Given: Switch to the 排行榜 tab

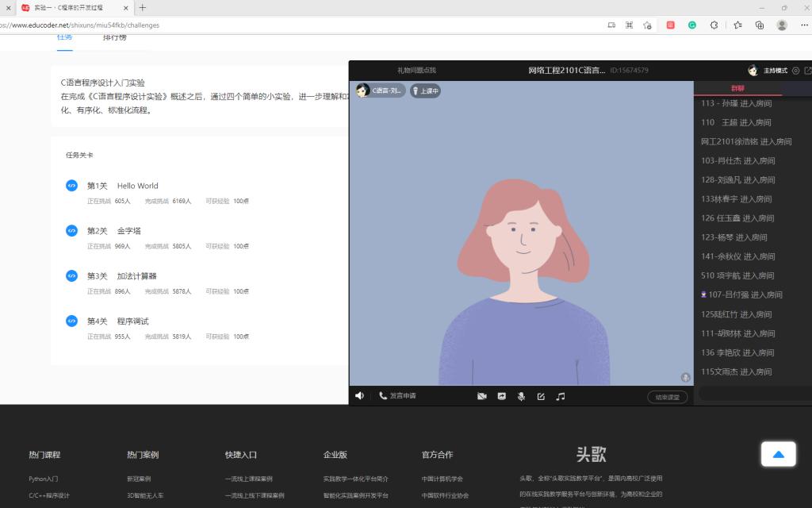Looking at the screenshot, I should [114, 37].
